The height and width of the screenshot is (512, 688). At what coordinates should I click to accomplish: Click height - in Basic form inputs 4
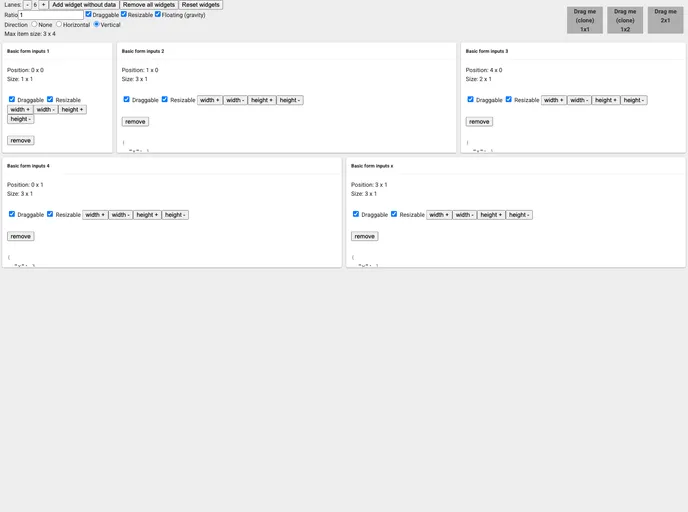175,215
